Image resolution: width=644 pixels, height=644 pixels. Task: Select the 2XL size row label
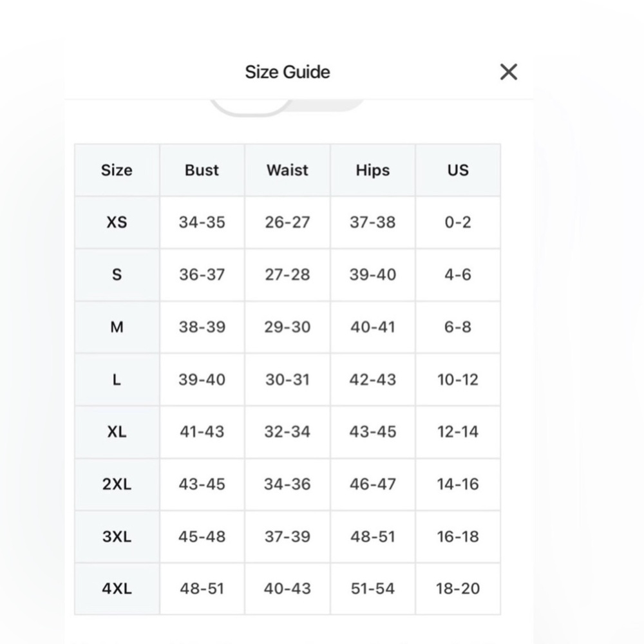pos(117,484)
